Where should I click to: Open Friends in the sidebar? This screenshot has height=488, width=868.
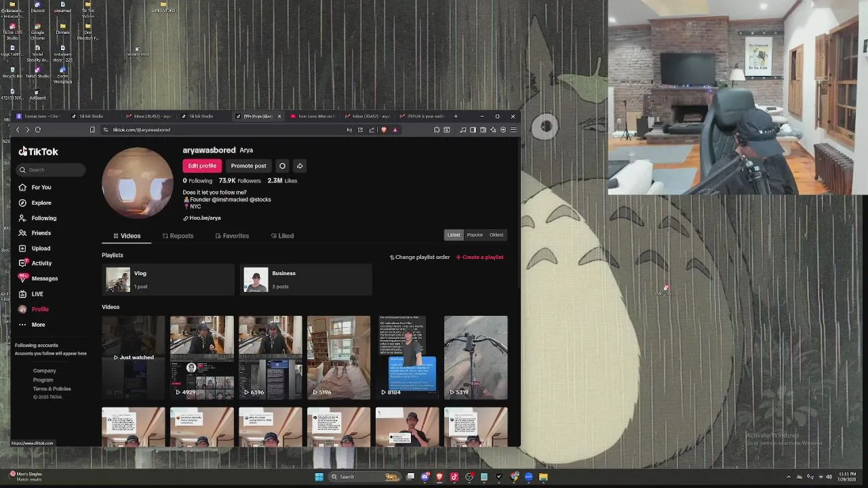(35, 233)
